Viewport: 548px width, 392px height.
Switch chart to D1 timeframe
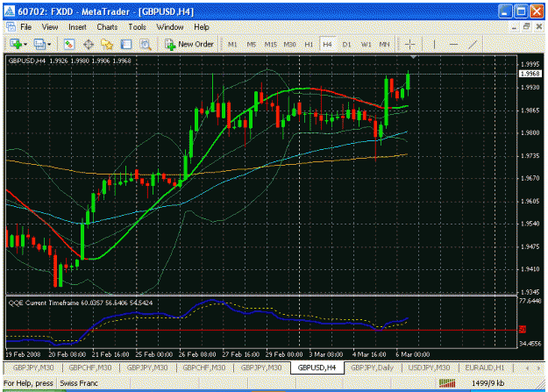click(346, 45)
